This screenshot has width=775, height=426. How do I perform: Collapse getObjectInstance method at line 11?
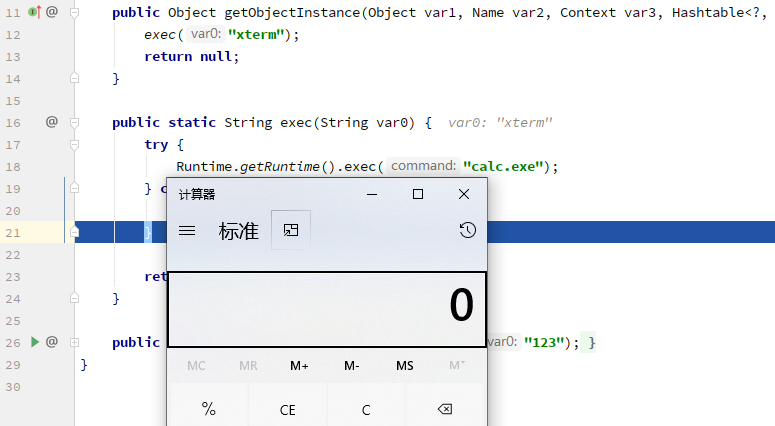pyautogui.click(x=74, y=12)
